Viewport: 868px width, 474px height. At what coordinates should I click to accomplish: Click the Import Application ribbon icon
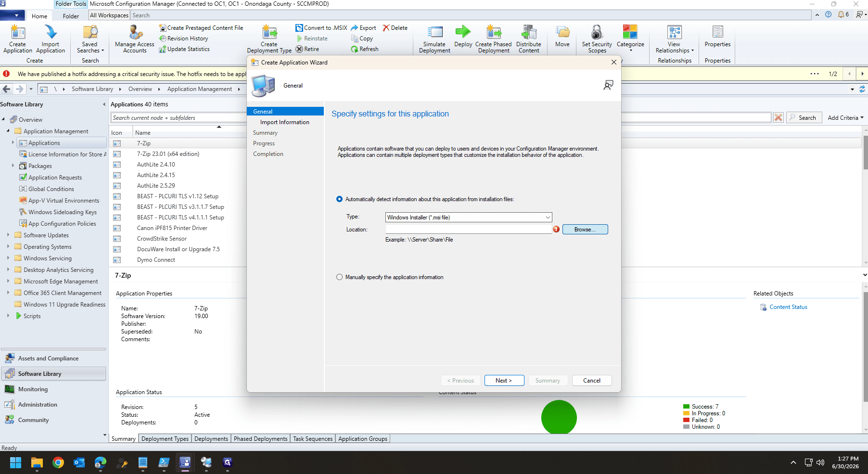pyautogui.click(x=51, y=33)
